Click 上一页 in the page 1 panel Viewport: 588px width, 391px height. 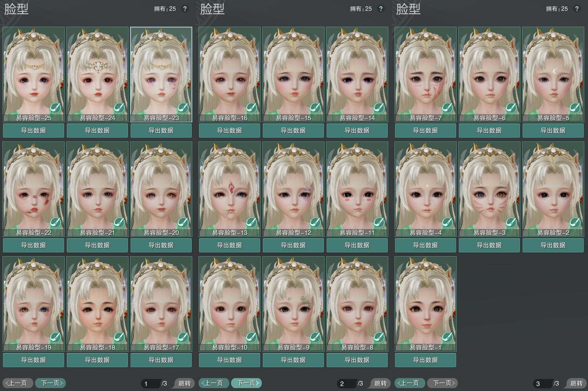[x=18, y=383]
